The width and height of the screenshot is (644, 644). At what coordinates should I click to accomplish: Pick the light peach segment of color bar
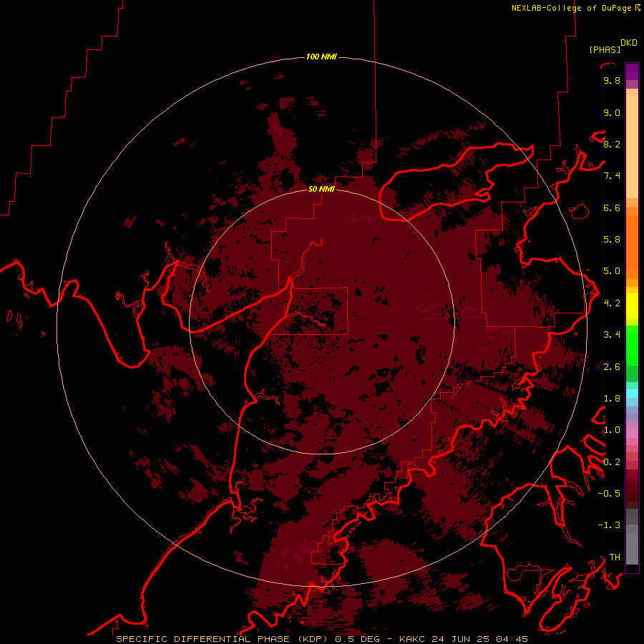point(632,146)
